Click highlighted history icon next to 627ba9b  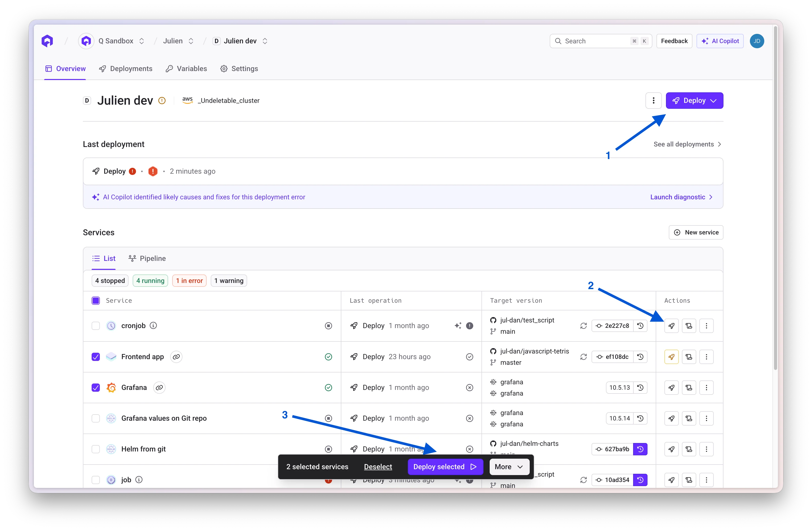tap(640, 449)
